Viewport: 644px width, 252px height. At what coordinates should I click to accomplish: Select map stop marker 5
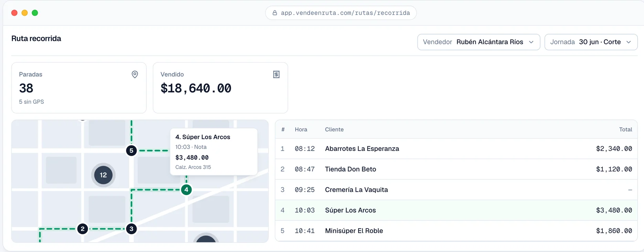point(132,151)
